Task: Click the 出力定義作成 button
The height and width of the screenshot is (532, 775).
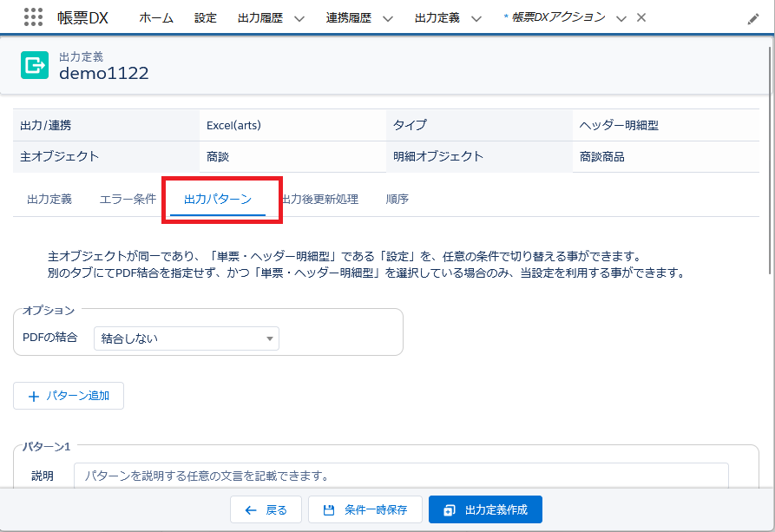Action: [x=485, y=509]
